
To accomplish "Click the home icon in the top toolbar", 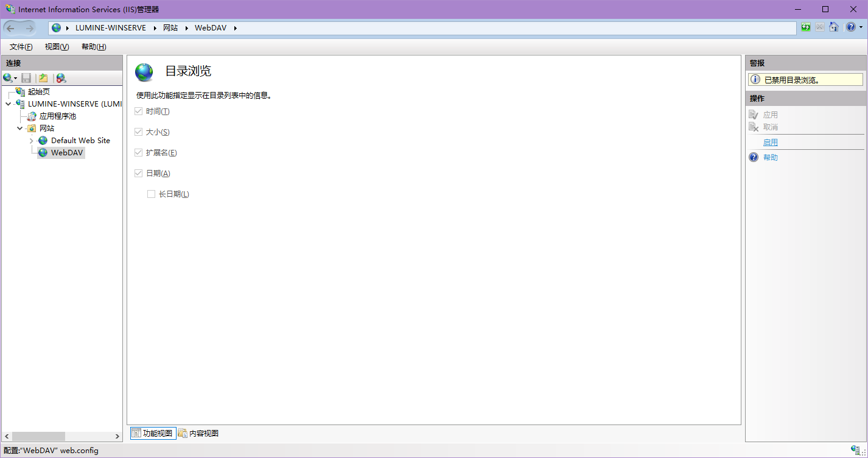I will [x=834, y=27].
